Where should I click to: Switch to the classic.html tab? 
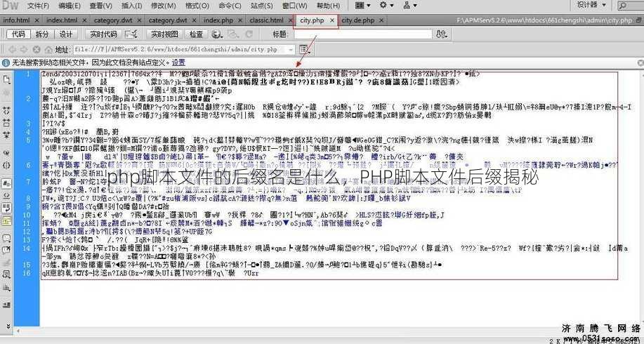[267, 20]
